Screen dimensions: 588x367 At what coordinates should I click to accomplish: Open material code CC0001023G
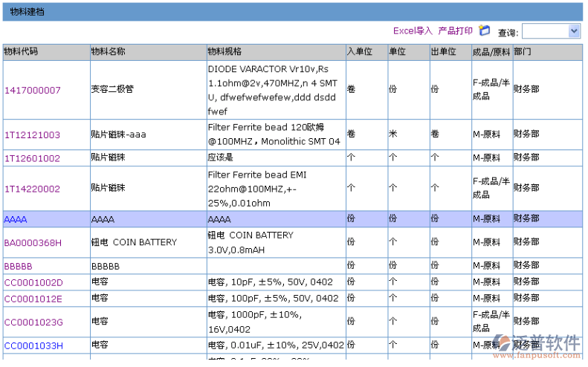coord(34,322)
